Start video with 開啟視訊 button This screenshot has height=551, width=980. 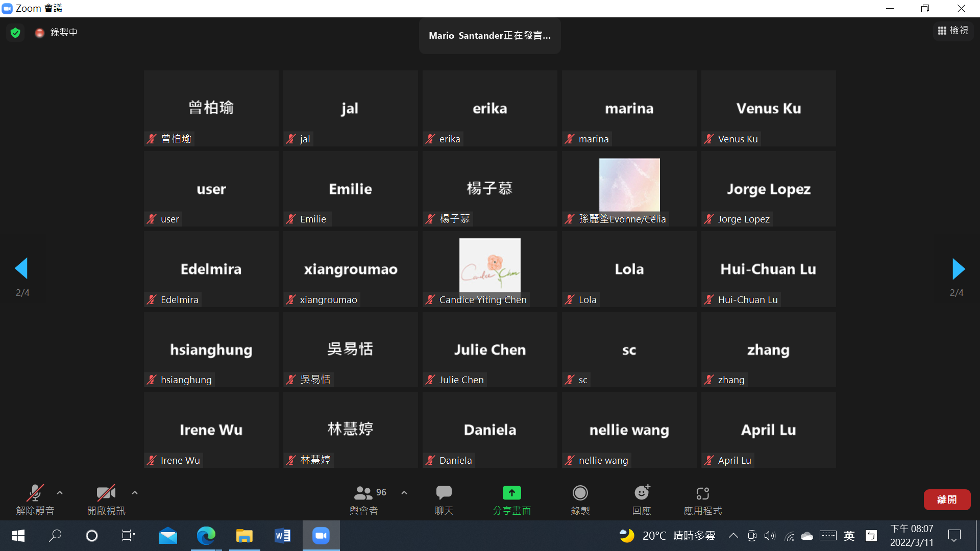106,499
